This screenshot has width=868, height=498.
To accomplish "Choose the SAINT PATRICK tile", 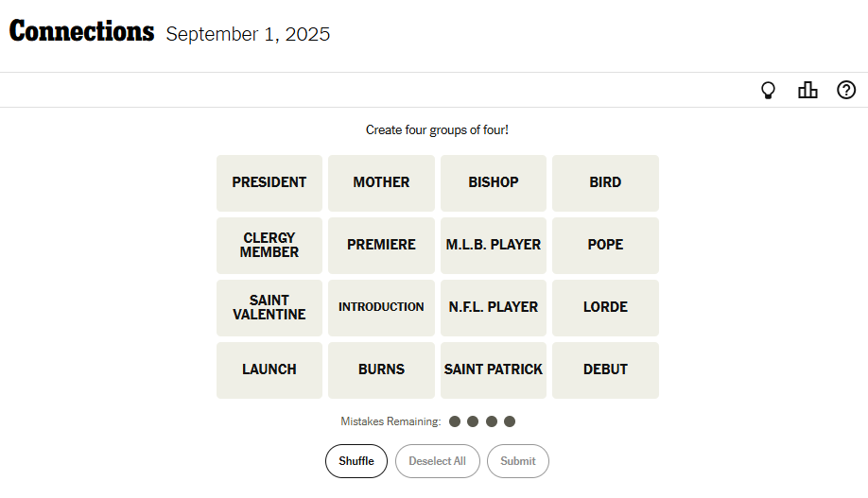I will click(x=494, y=369).
